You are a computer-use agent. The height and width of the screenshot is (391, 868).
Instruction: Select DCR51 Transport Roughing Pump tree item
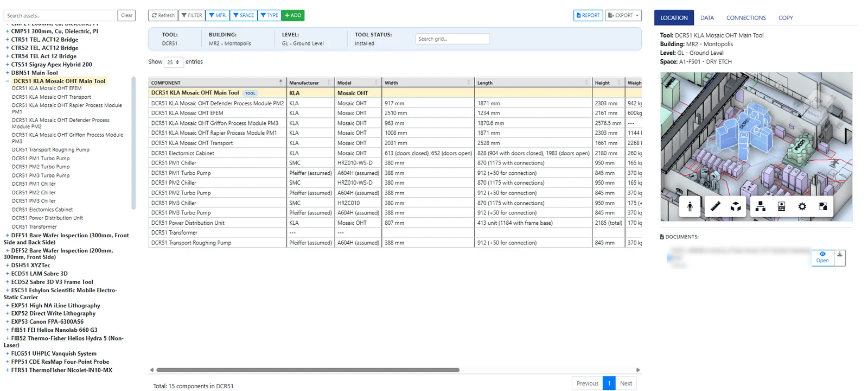click(50, 150)
